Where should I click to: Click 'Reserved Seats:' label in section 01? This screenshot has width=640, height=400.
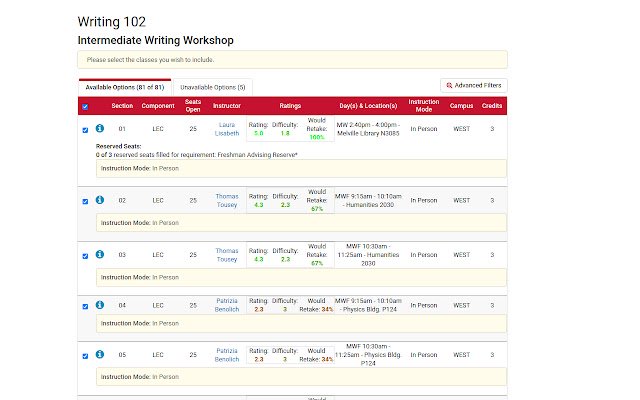(x=118, y=146)
